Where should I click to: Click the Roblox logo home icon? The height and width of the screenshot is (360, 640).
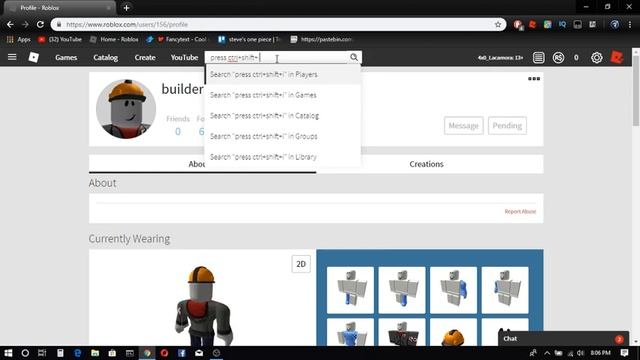33,57
